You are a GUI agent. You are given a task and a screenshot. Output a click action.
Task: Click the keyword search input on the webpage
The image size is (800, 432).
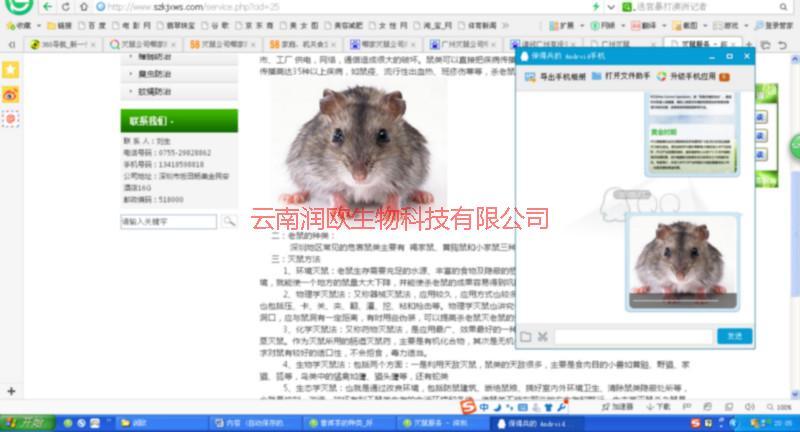point(168,221)
